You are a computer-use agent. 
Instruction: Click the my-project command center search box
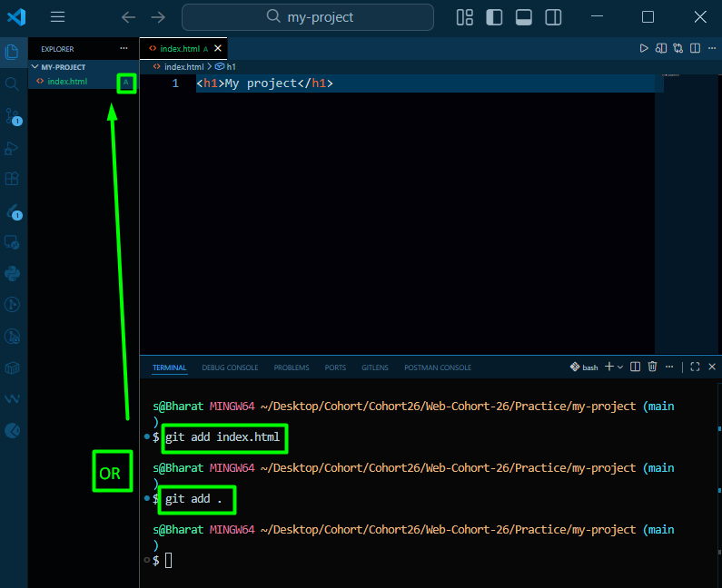coord(308,17)
